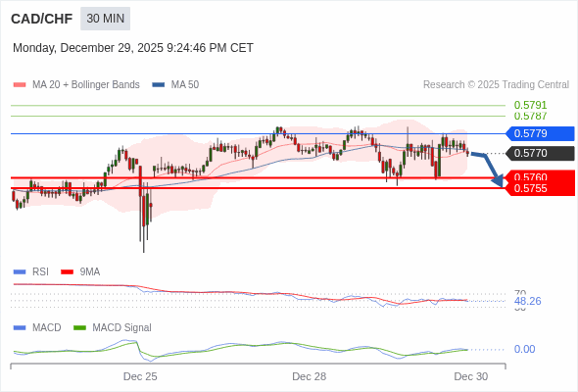Click the 'MA 50' legend label
The height and width of the screenshot is (392, 578).
pos(185,85)
